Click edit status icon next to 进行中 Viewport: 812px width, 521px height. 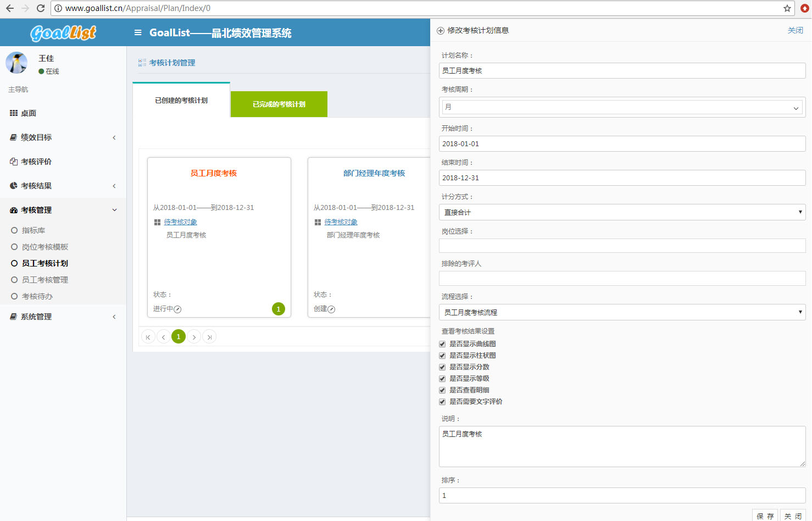[177, 309]
